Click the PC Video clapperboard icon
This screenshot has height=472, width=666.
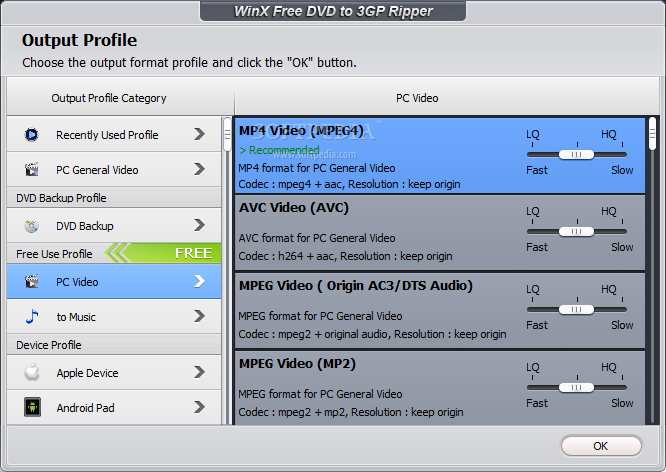[x=31, y=281]
